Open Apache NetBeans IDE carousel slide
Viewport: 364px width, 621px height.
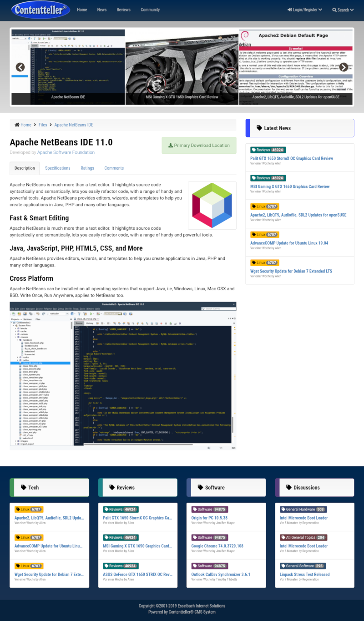[x=68, y=67]
